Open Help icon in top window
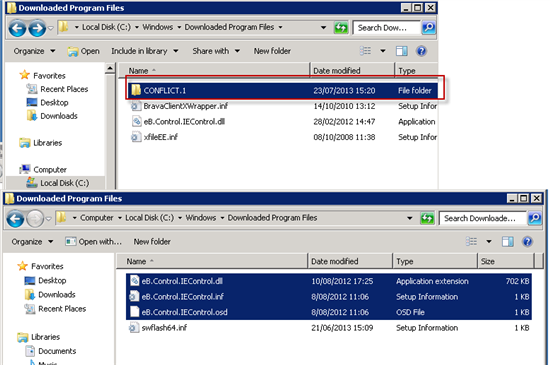Viewport: 550px width, 365px height. [x=421, y=51]
